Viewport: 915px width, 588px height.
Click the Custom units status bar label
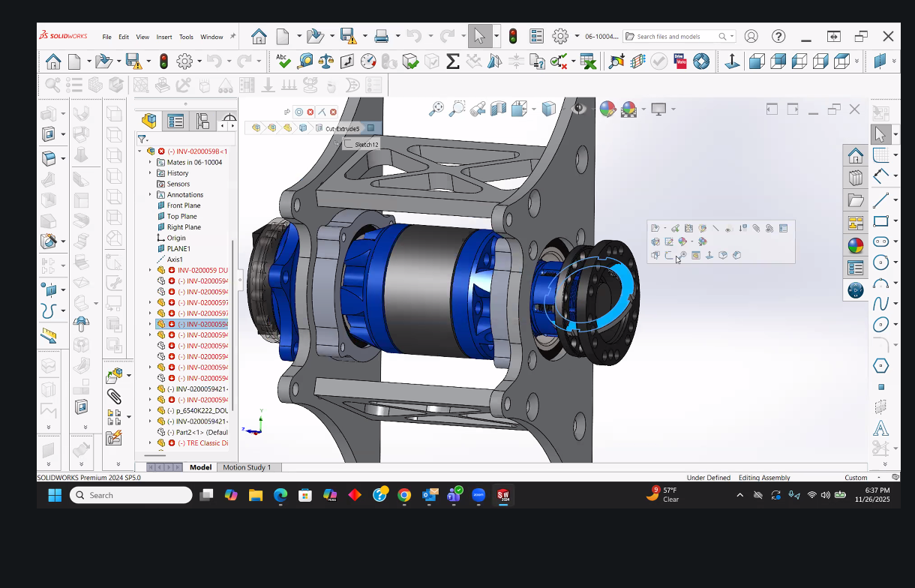click(x=856, y=478)
